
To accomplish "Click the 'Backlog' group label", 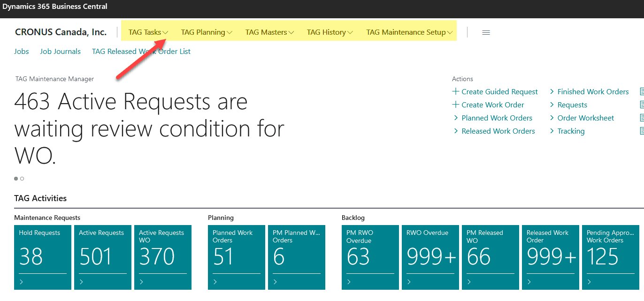I will click(353, 218).
